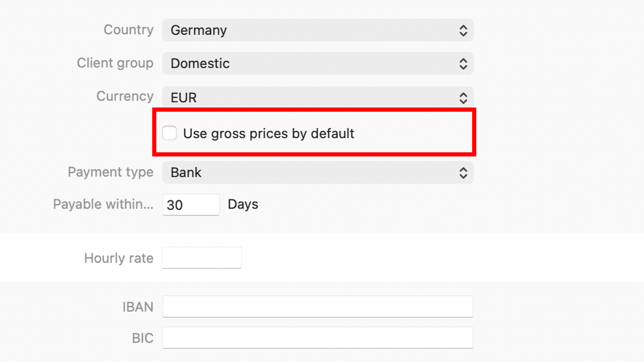Click the 'Country' field label
644x362 pixels.
click(128, 30)
